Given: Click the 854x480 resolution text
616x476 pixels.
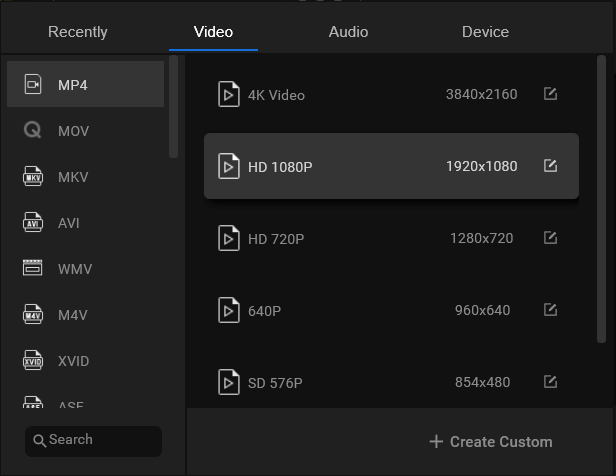Looking at the screenshot, I should (x=482, y=382).
